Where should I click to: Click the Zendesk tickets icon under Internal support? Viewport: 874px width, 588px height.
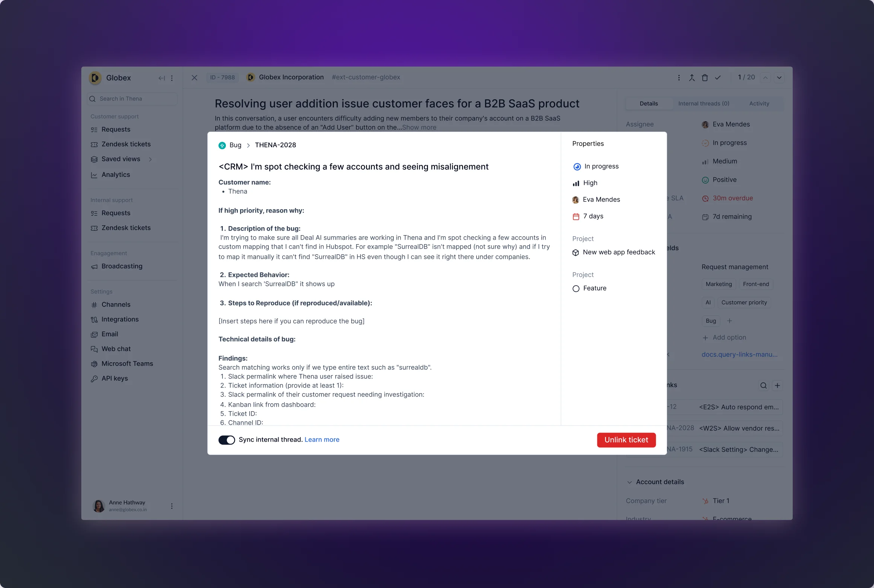94,228
